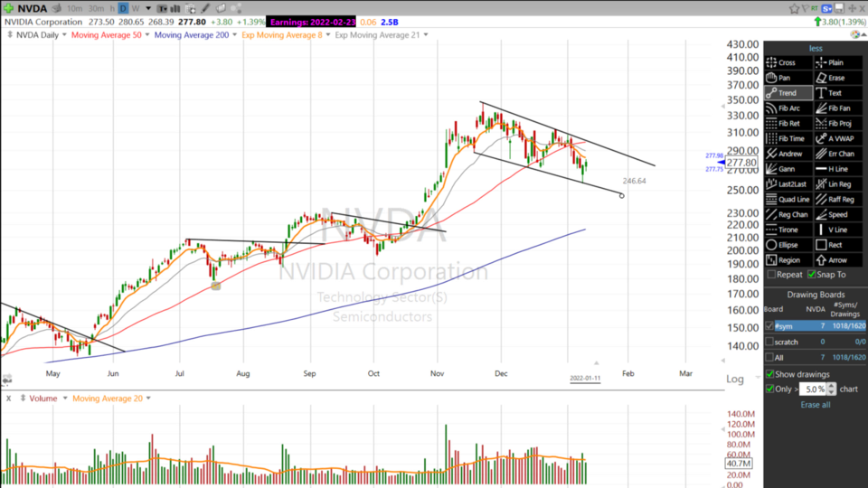Choose the Reg Chan tool

point(788,215)
